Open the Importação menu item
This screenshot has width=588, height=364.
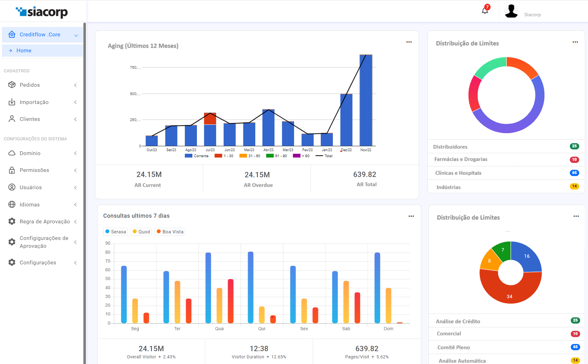(42, 102)
